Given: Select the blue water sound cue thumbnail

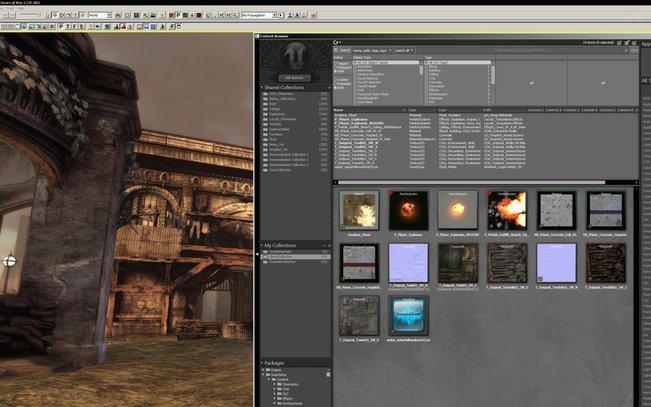Looking at the screenshot, I should point(409,316).
